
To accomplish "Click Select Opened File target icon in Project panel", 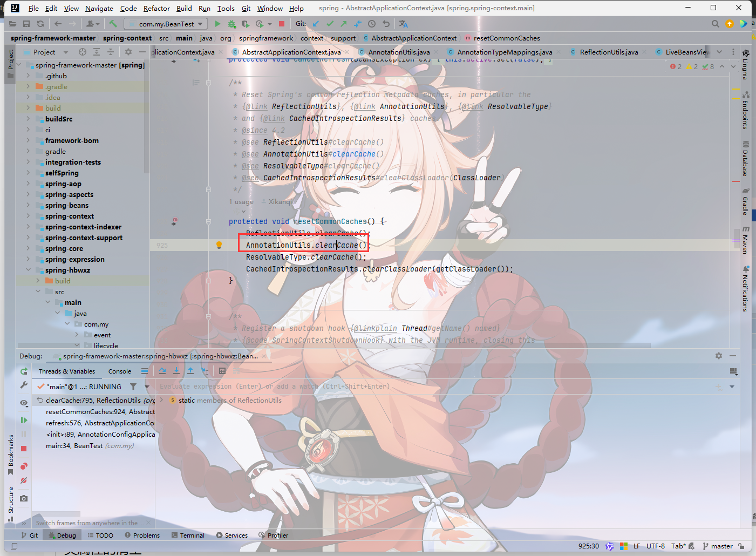I will tap(83, 52).
